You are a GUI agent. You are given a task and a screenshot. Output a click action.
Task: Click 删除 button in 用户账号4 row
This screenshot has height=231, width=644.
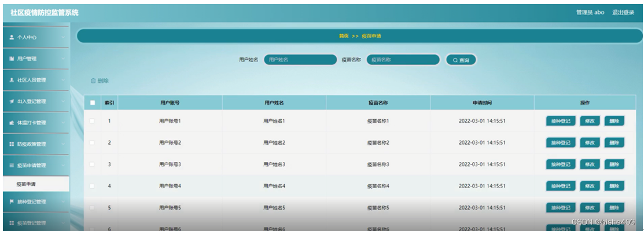[x=614, y=186]
